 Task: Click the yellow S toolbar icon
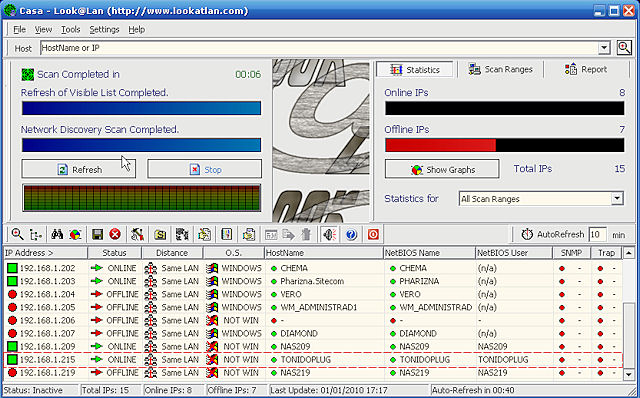[x=160, y=234]
